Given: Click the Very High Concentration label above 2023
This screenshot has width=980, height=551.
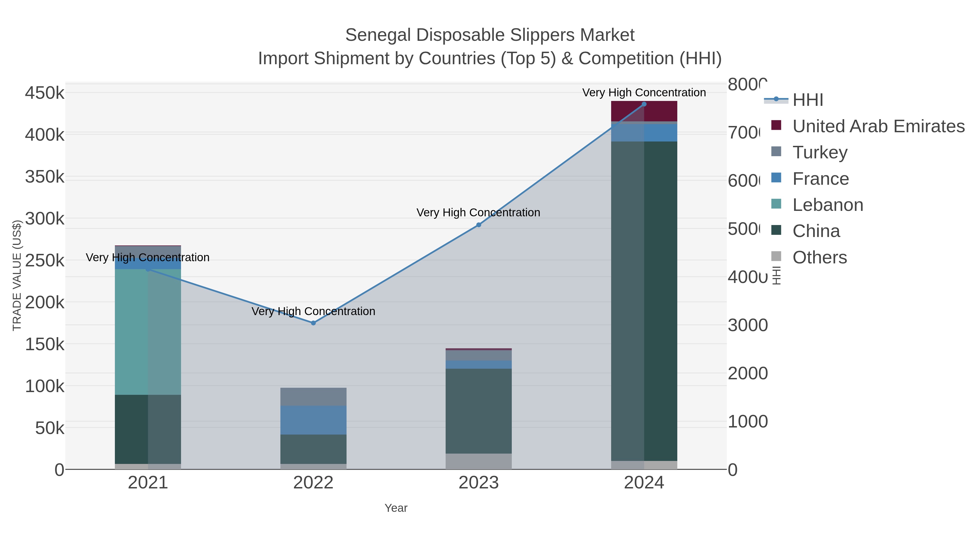Looking at the screenshot, I should click(479, 212).
